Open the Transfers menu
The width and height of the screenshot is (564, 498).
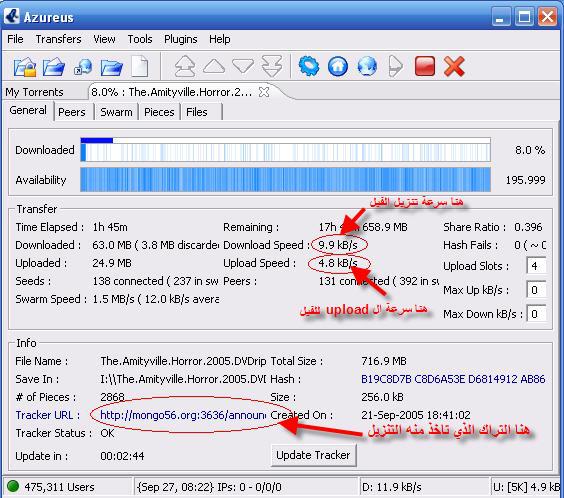pyautogui.click(x=58, y=39)
